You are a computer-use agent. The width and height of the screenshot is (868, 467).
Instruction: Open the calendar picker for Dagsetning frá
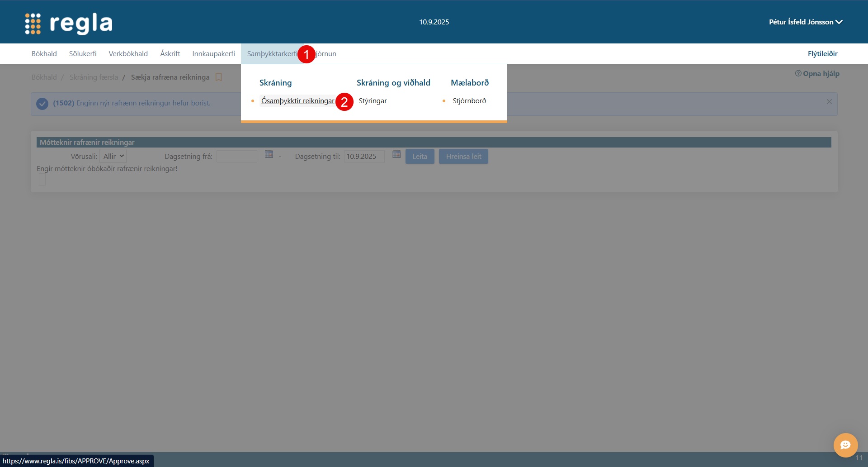(269, 154)
